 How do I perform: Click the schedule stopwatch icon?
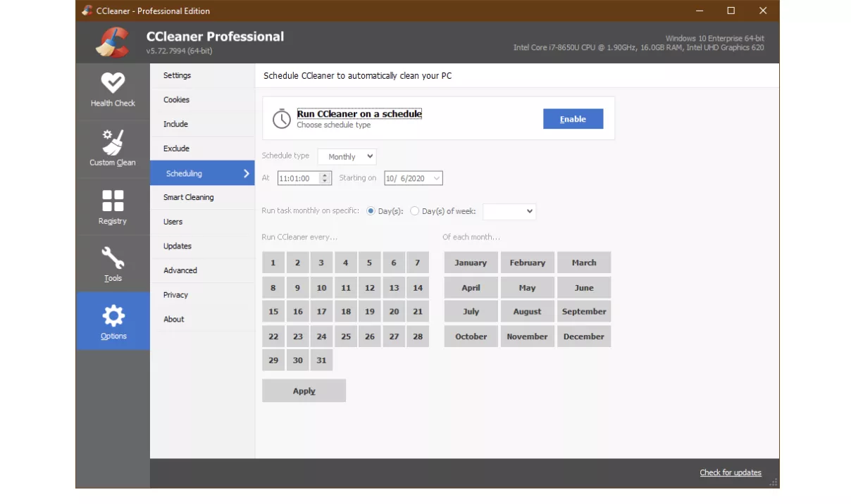coord(281,119)
